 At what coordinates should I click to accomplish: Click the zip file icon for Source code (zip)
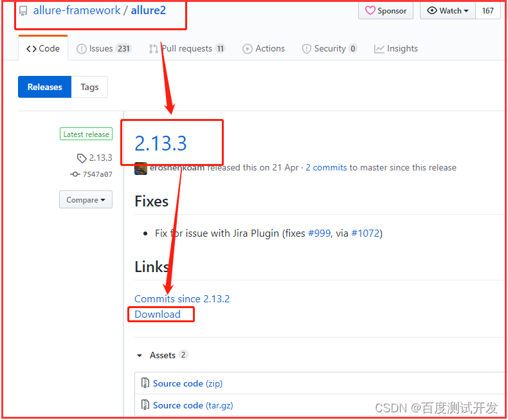[x=145, y=383]
